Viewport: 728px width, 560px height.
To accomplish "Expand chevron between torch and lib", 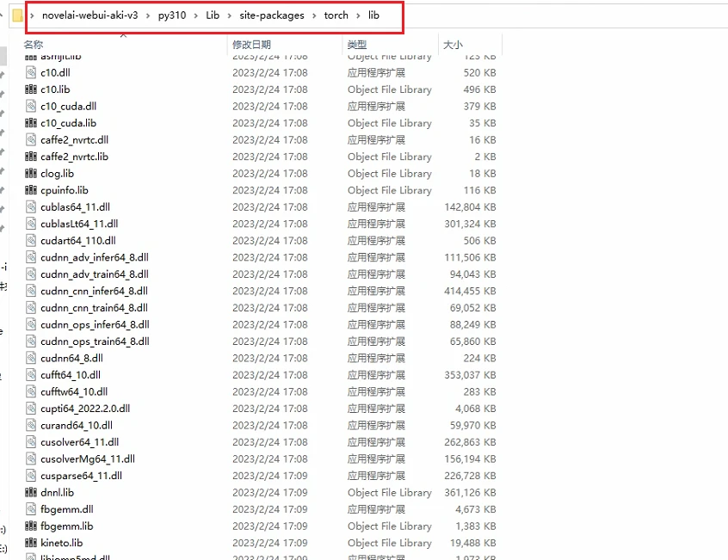I will (x=358, y=15).
